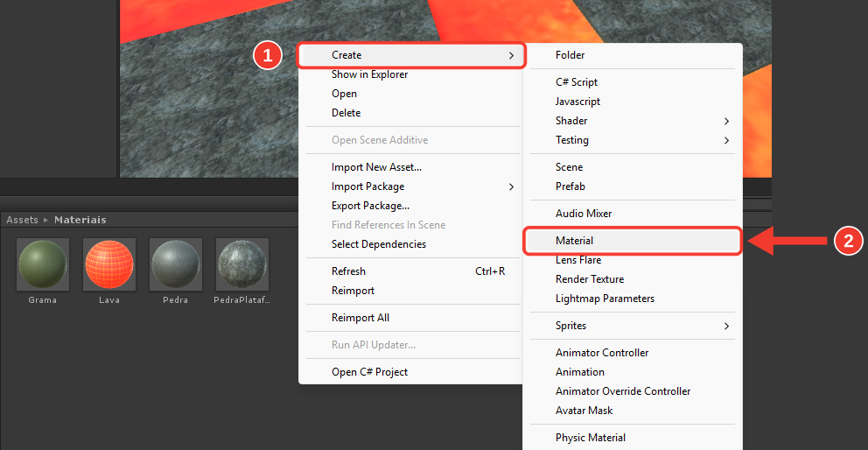Create a new Prefab
Screen dimensions: 868x450
[632, 186]
